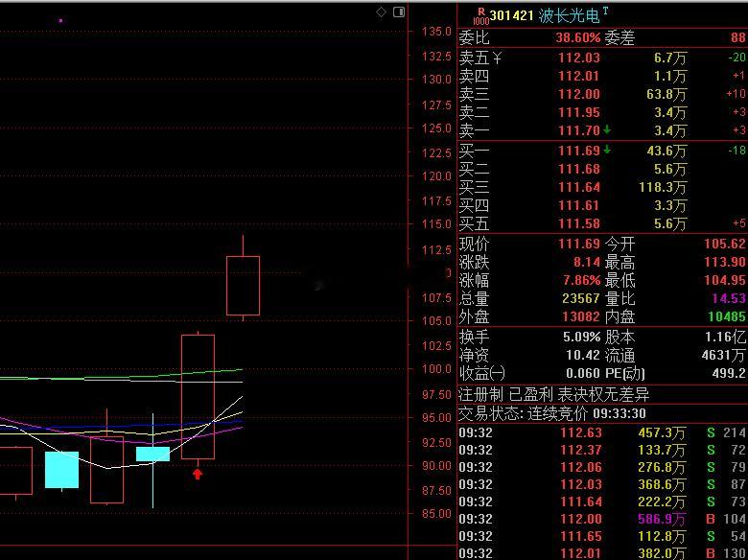Select stock code 301421
Screen dimensions: 748x560
[x=511, y=15]
